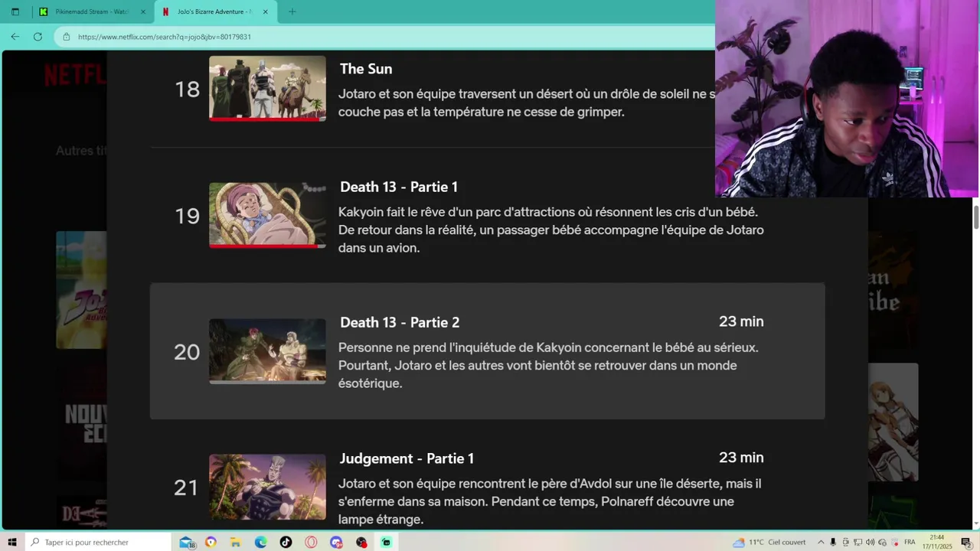Screen dimensions: 980x551
Task: Open the clock showing 21:44
Action: point(937,542)
